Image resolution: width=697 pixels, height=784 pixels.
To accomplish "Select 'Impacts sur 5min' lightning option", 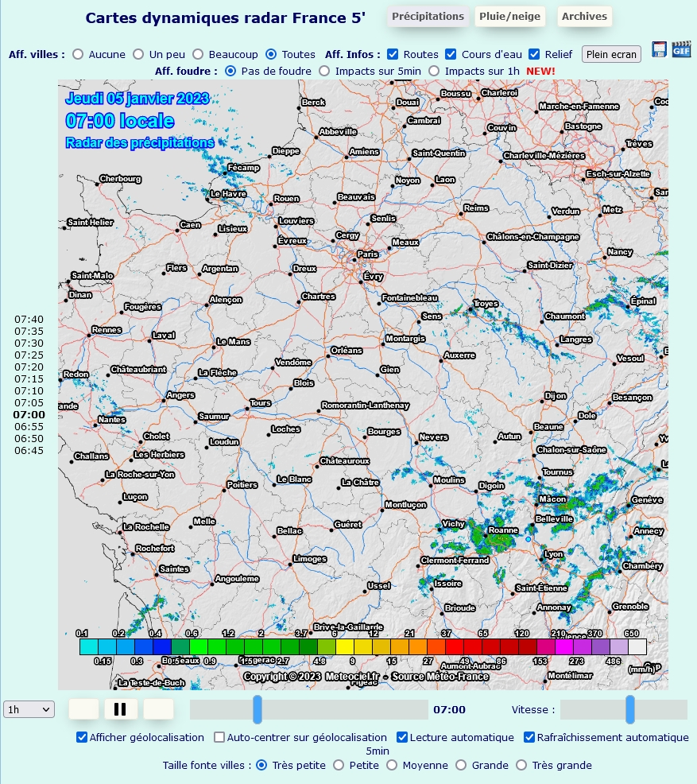I will 325,71.
